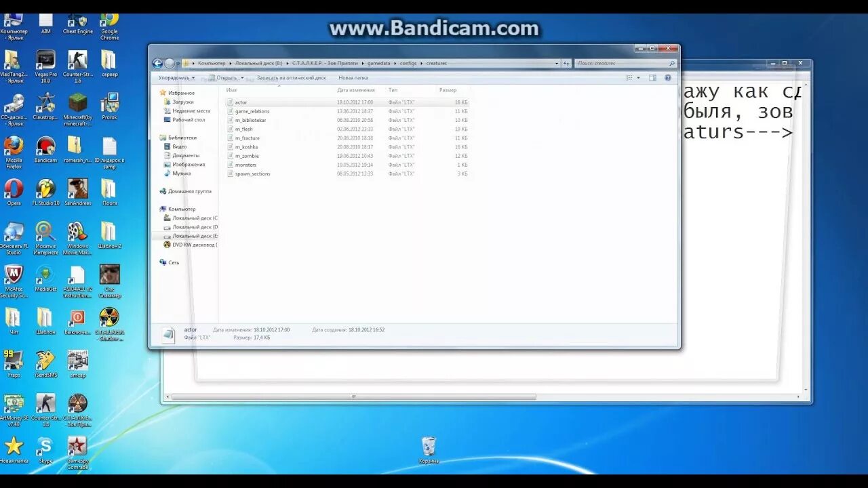Screen dimensions: 868x488
Task: Sort files by the Тип column header
Action: coord(393,89)
